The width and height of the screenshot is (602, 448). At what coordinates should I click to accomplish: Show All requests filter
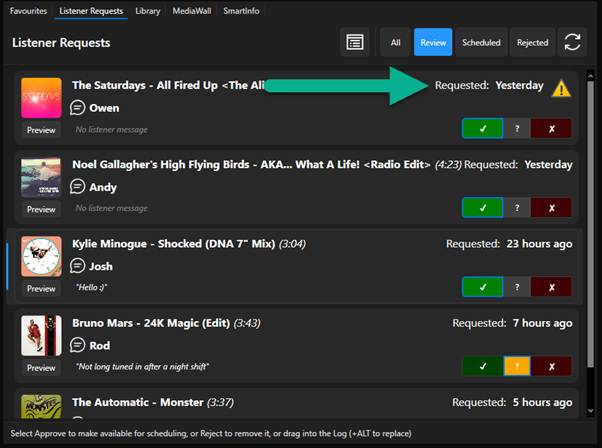[395, 42]
